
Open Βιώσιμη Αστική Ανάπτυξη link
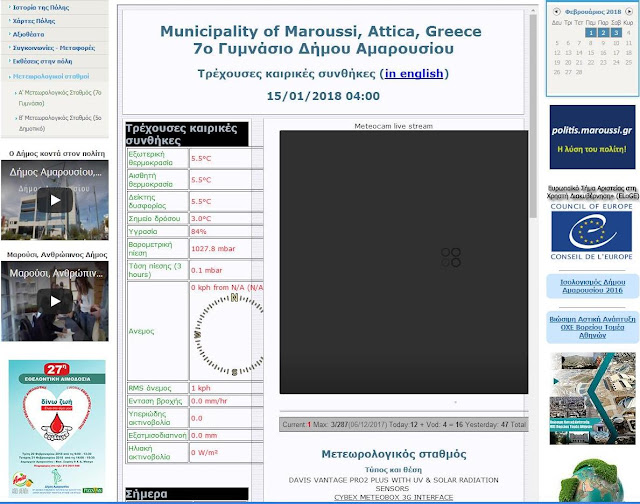point(593,327)
